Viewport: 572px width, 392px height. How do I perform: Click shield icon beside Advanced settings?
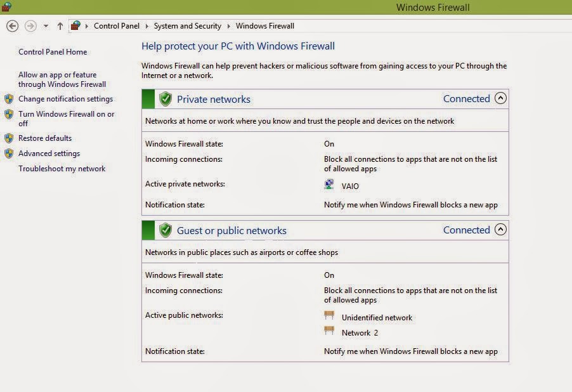[x=9, y=154]
